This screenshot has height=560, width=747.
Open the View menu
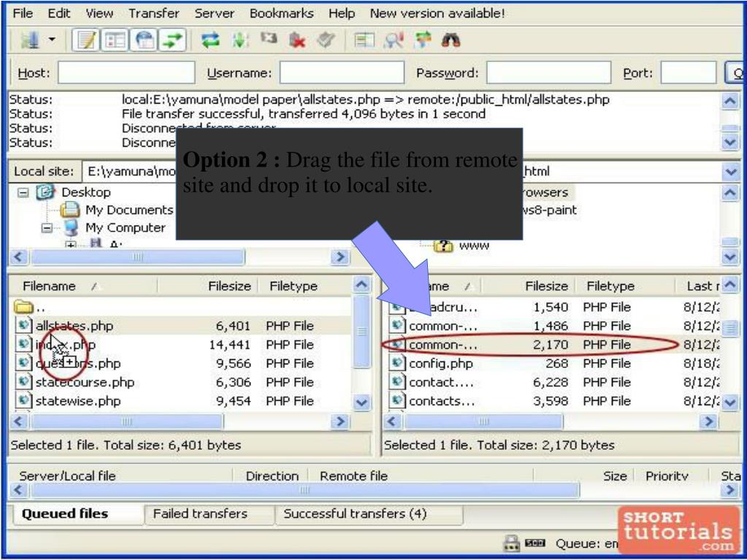99,13
